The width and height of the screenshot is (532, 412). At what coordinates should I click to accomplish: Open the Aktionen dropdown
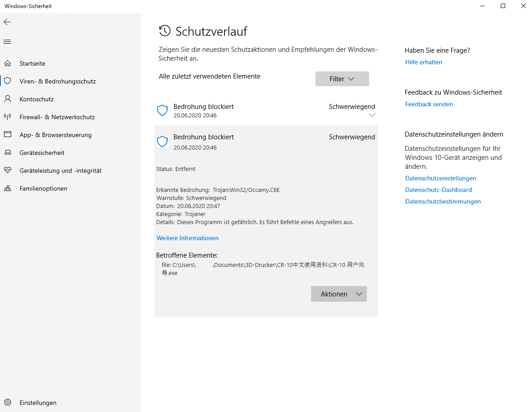tap(339, 294)
